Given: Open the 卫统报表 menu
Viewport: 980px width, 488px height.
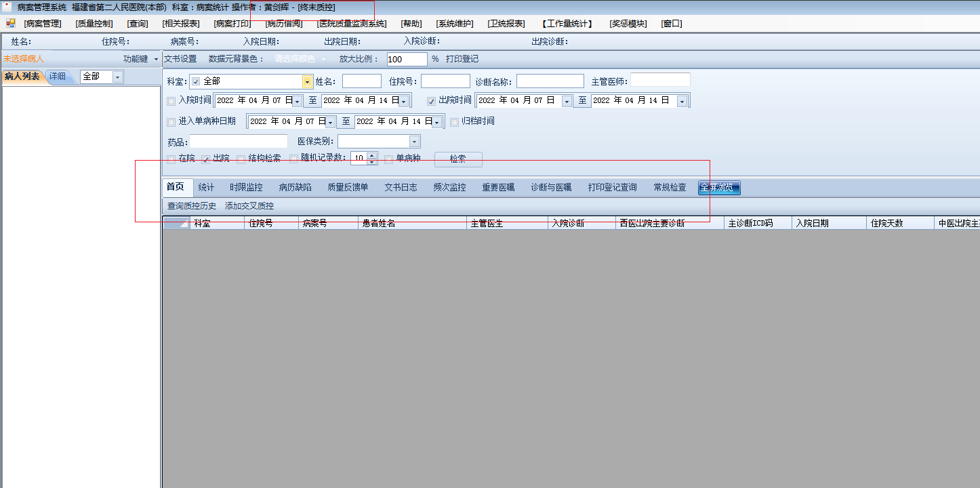Looking at the screenshot, I should pos(506,24).
